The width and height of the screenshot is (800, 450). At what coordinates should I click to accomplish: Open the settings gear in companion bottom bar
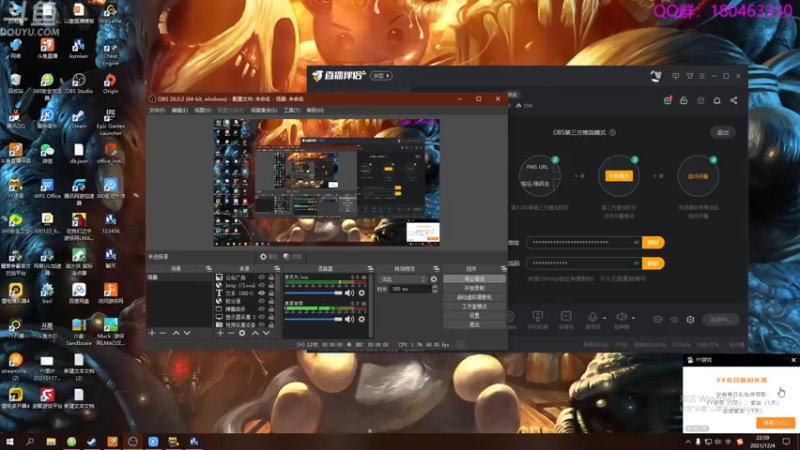click(x=690, y=319)
